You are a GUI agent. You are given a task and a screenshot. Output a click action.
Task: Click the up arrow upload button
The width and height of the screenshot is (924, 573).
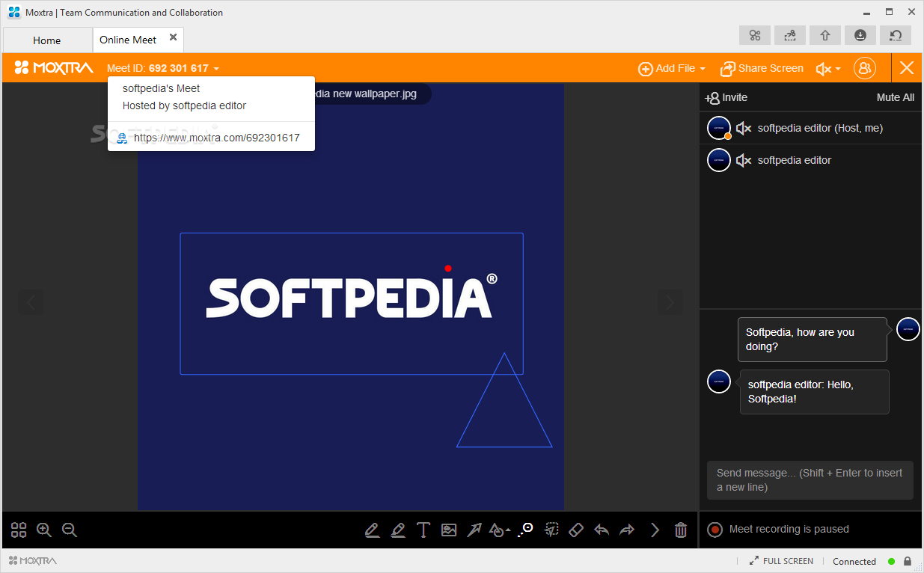[825, 35]
